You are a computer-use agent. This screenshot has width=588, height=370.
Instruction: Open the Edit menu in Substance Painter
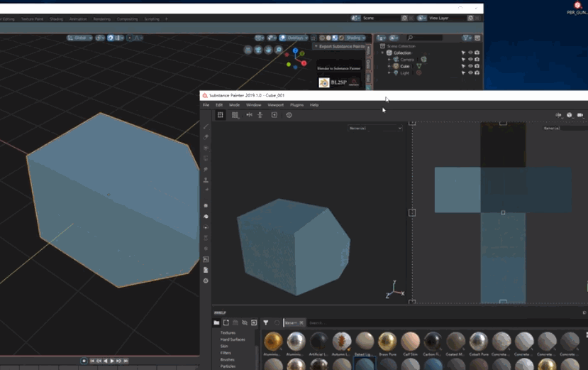219,105
